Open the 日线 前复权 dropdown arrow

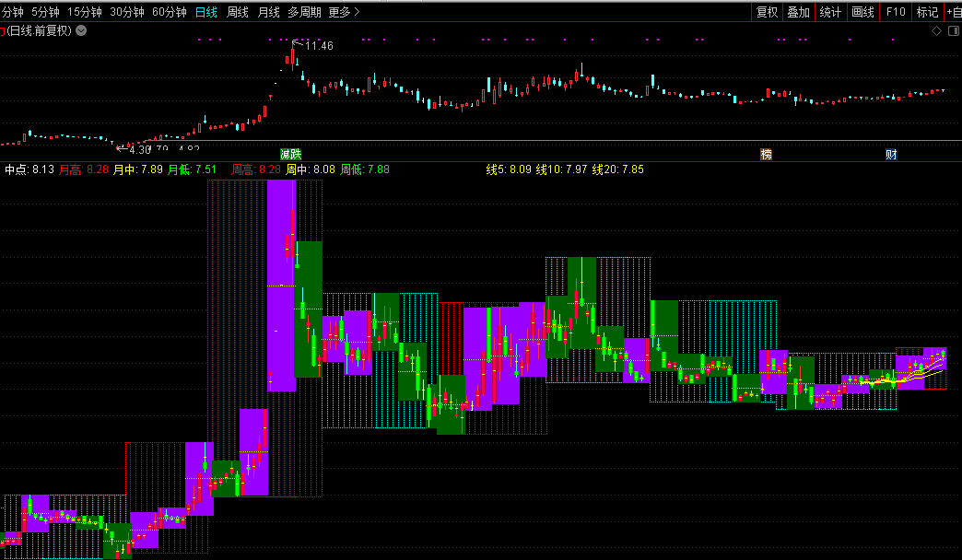tap(81, 30)
